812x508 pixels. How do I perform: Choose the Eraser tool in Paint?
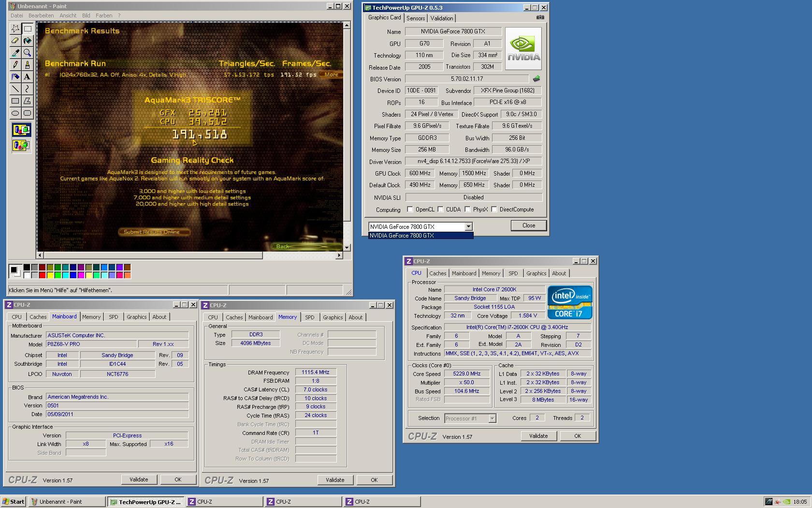point(15,41)
